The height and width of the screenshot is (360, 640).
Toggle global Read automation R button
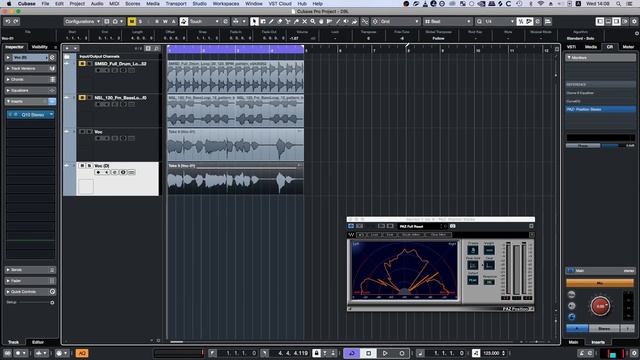pos(157,21)
